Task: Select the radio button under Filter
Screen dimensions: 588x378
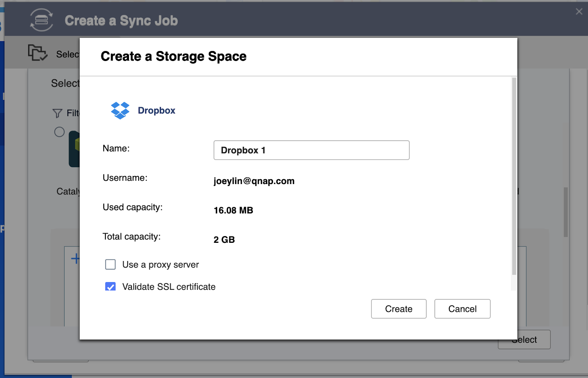Action: tap(60, 132)
